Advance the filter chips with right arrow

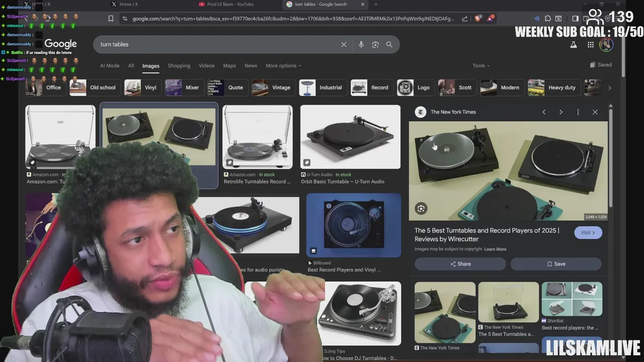coord(609,87)
